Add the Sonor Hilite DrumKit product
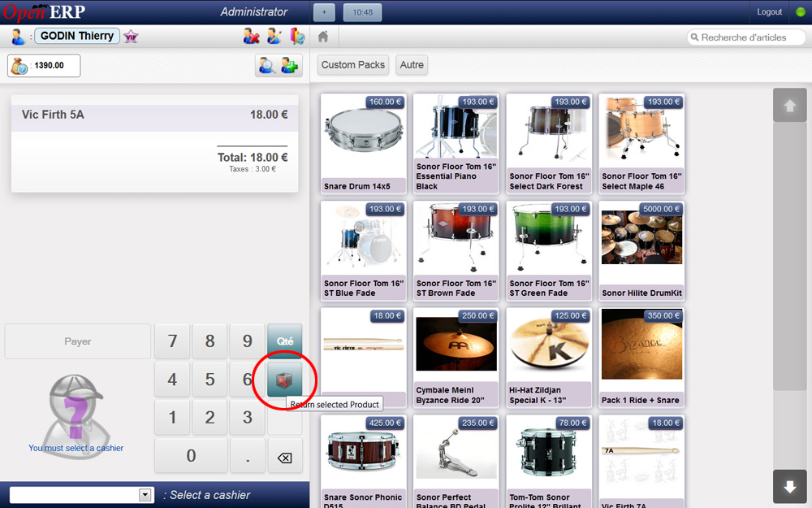The width and height of the screenshot is (812, 508). [641, 250]
